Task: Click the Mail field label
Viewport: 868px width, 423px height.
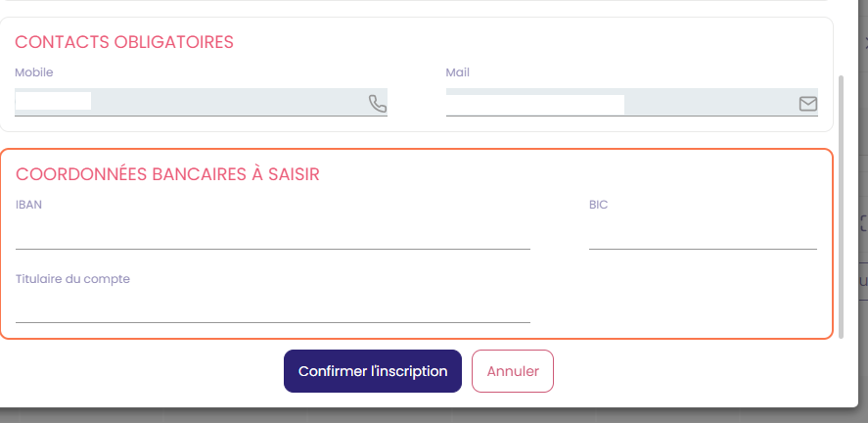Action: (x=458, y=72)
